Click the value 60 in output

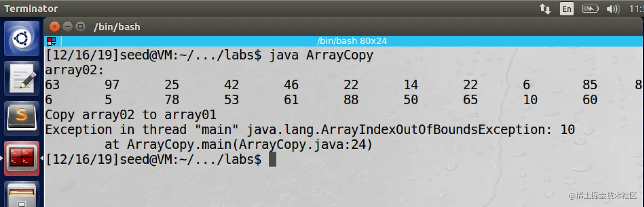tap(590, 100)
